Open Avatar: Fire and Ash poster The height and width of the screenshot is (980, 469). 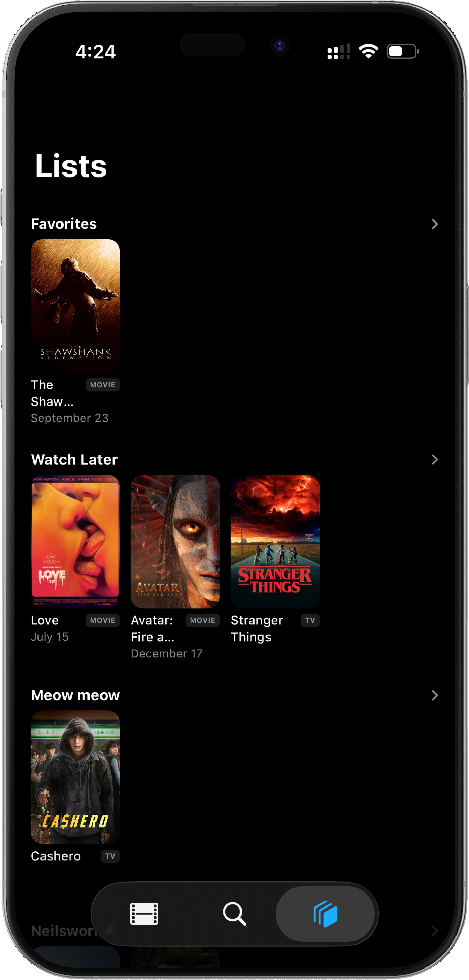coord(175,541)
